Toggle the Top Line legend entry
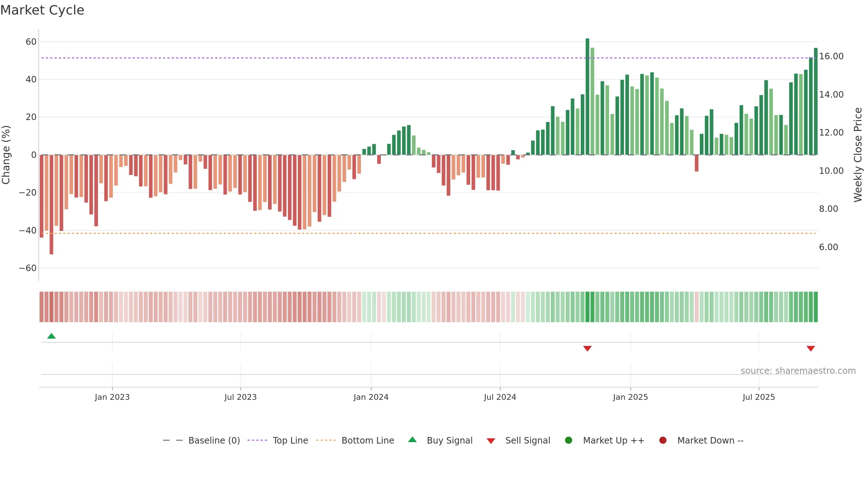The width and height of the screenshot is (868, 488). (x=278, y=440)
